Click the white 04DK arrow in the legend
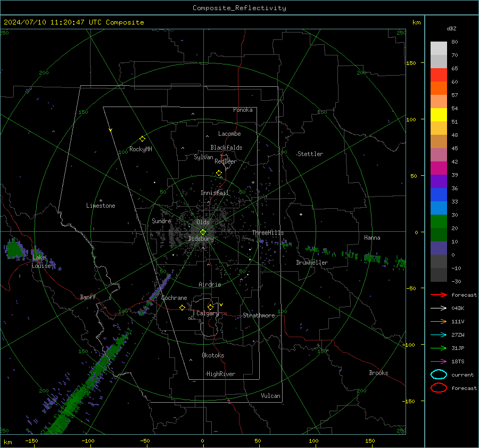This screenshot has width=479, height=448. tap(439, 308)
